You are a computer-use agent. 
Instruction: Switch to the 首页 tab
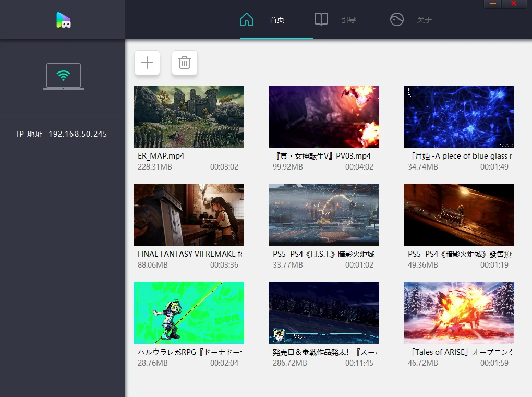click(277, 20)
